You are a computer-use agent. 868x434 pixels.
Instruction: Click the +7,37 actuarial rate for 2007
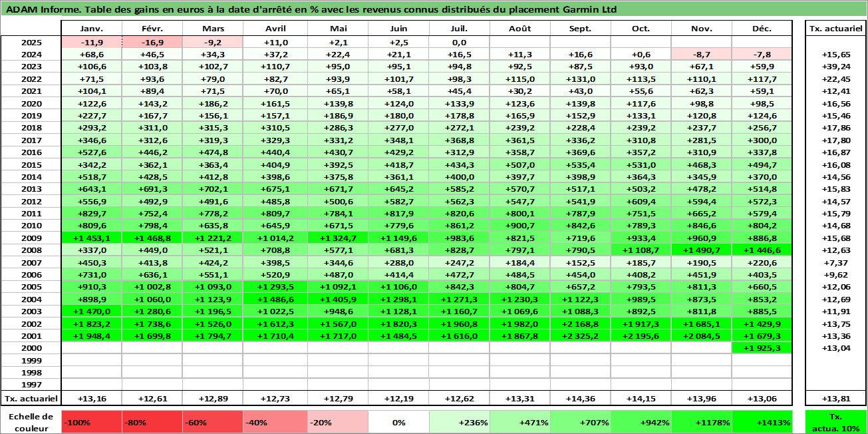[x=836, y=262]
